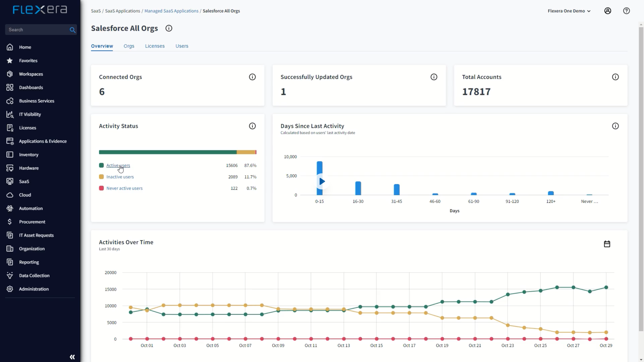This screenshot has width=644, height=362.
Task: Click the green segment of activity bar
Action: coord(168,152)
